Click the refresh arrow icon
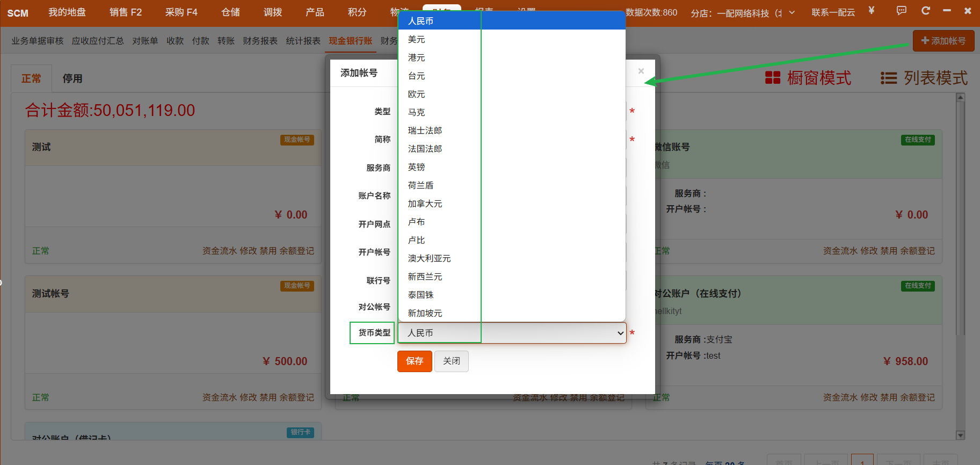Viewport: 980px width, 465px height. point(925,11)
